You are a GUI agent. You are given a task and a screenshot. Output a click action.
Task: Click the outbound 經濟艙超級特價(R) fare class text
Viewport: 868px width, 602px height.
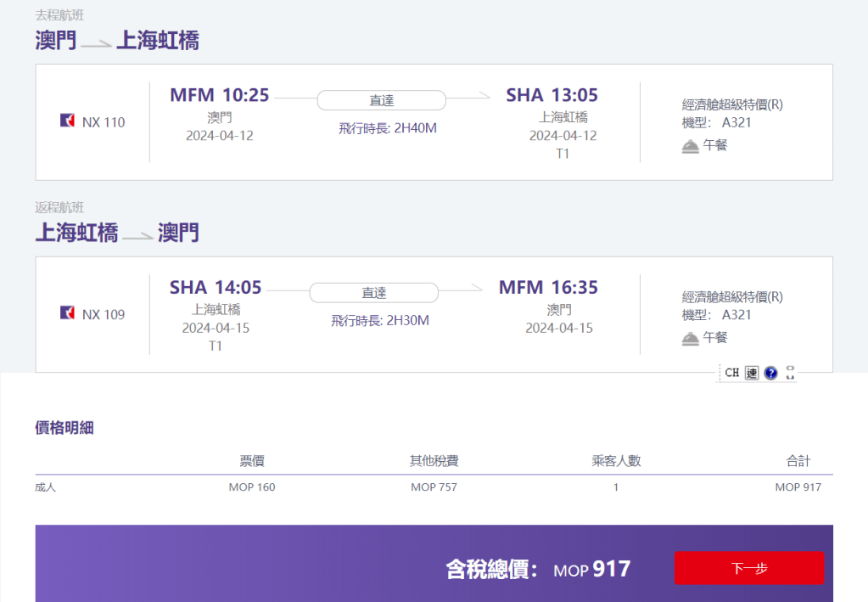732,104
